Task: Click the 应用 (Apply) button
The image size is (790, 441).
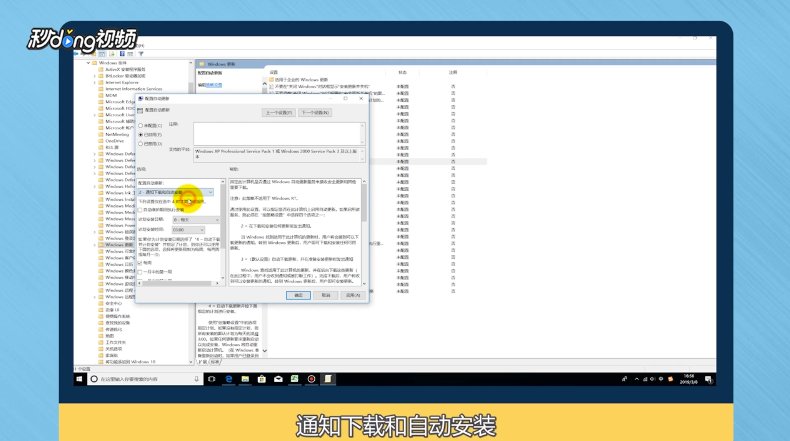Action: 353,295
